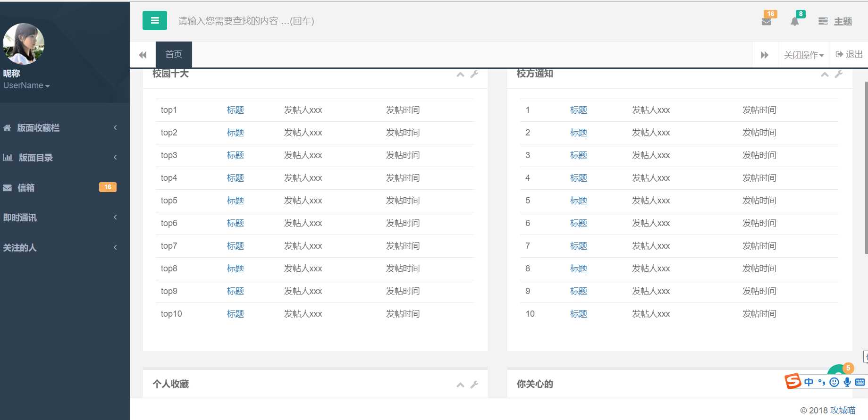Open 信箱 in the sidebar
Viewport: 868px width, 420px height.
pyautogui.click(x=65, y=188)
